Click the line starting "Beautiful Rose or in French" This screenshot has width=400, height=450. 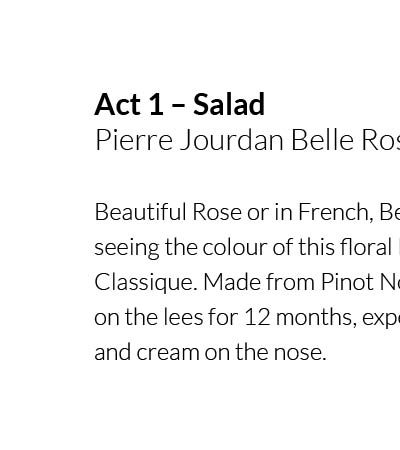tap(247, 212)
